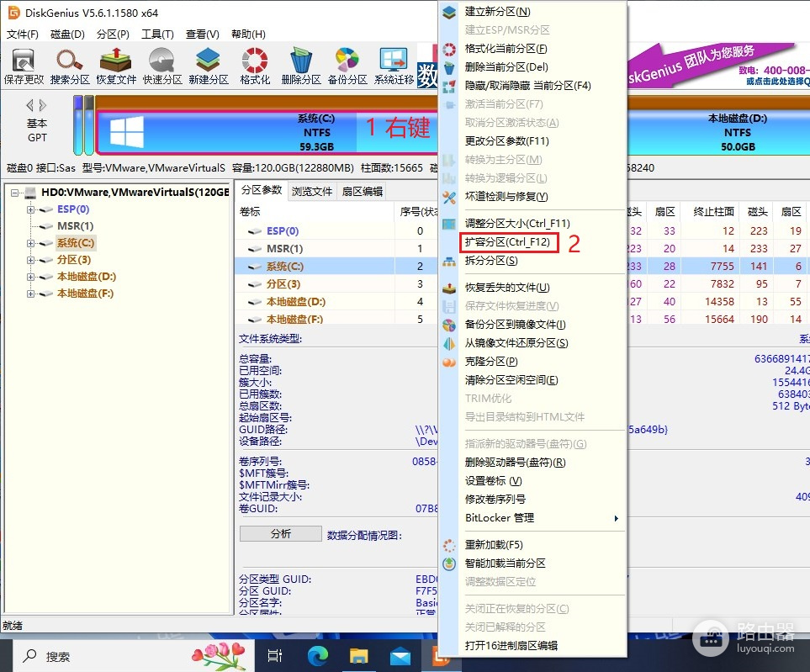Expand the ESP(0) tree node
The image size is (810, 672).
30,209
